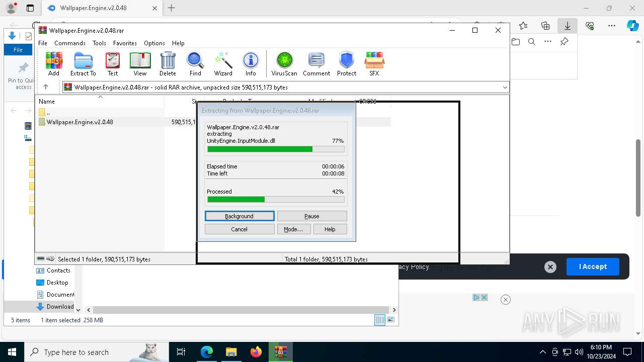This screenshot has width=644, height=362.
Task: Open the Tools menu
Action: [x=99, y=43]
